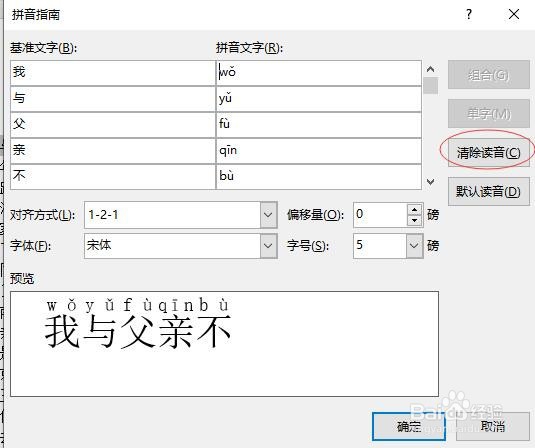Open the 字体 font dropdown arrow
The image size is (535, 448).
(x=269, y=246)
